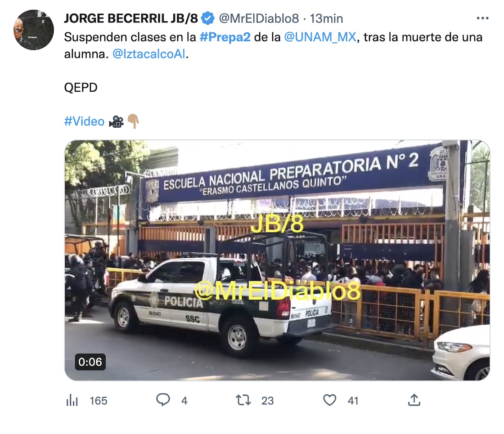
Task: Click the 23 retweets count
Action: tap(267, 401)
